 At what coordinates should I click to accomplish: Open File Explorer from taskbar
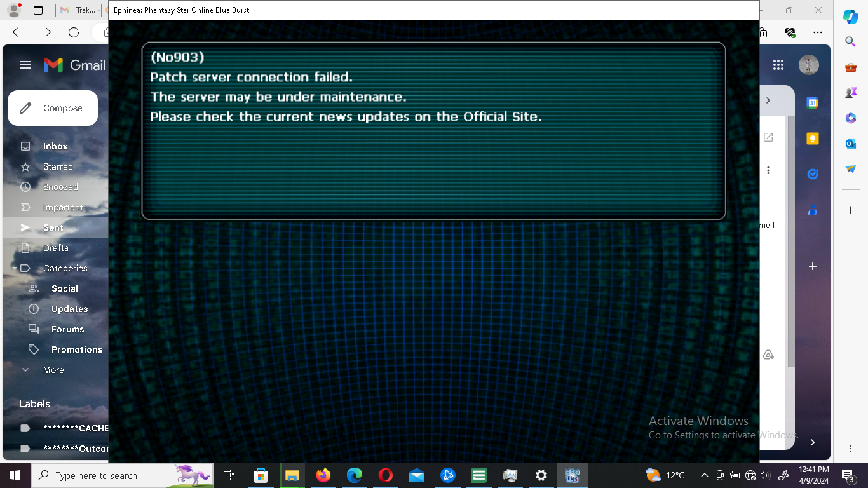click(292, 475)
